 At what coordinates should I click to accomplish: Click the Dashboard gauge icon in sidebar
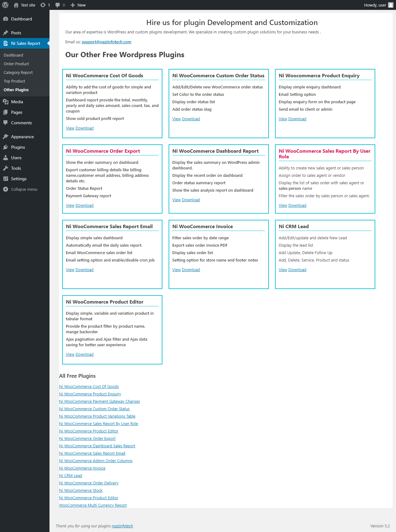(6, 19)
